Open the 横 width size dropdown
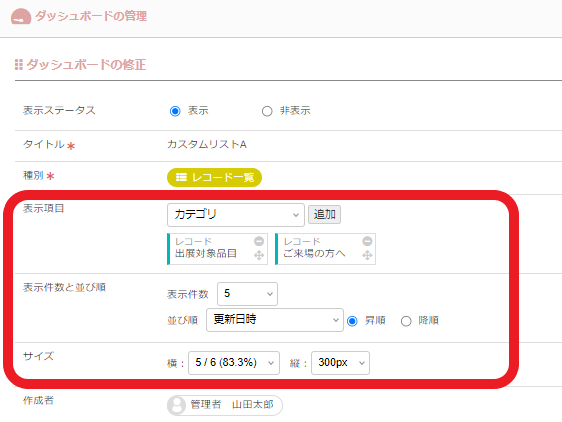562x422 pixels. click(x=234, y=363)
